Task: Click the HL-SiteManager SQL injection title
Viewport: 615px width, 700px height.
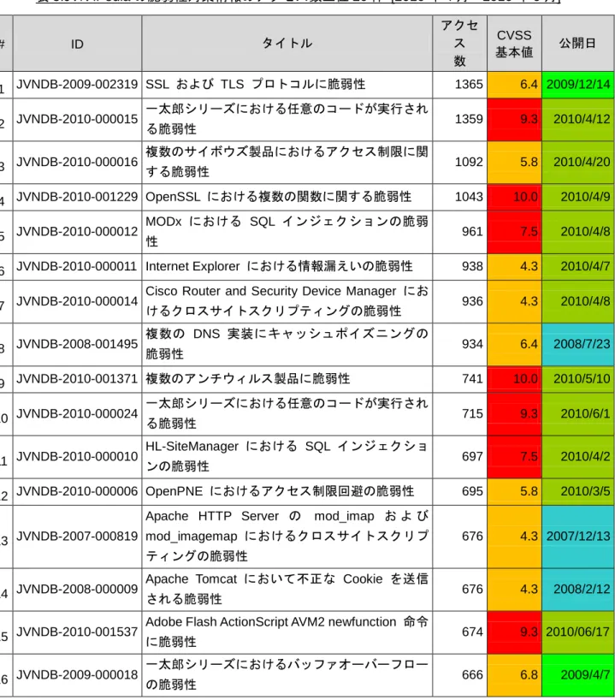Action: 287,457
